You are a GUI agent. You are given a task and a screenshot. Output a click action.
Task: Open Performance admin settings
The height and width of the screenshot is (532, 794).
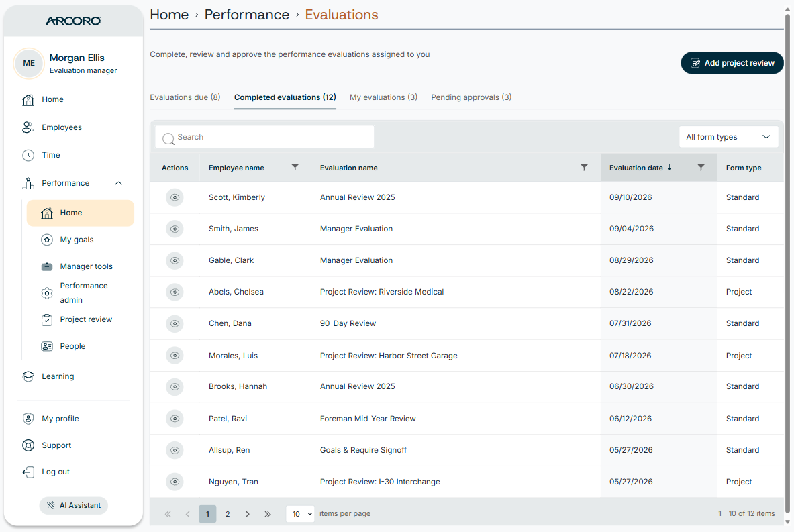[75, 292]
